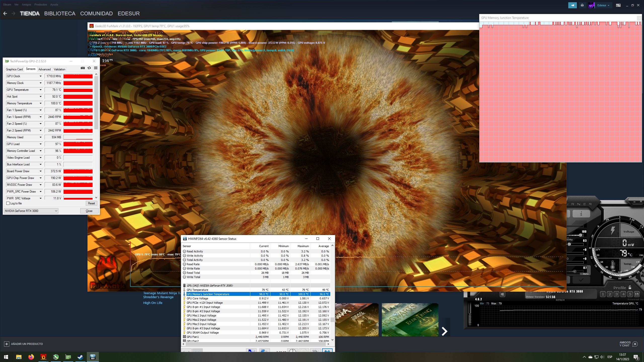The width and height of the screenshot is (644, 362).
Task: Open BIBLIOTECA in the Steam menu bar
Action: click(60, 14)
